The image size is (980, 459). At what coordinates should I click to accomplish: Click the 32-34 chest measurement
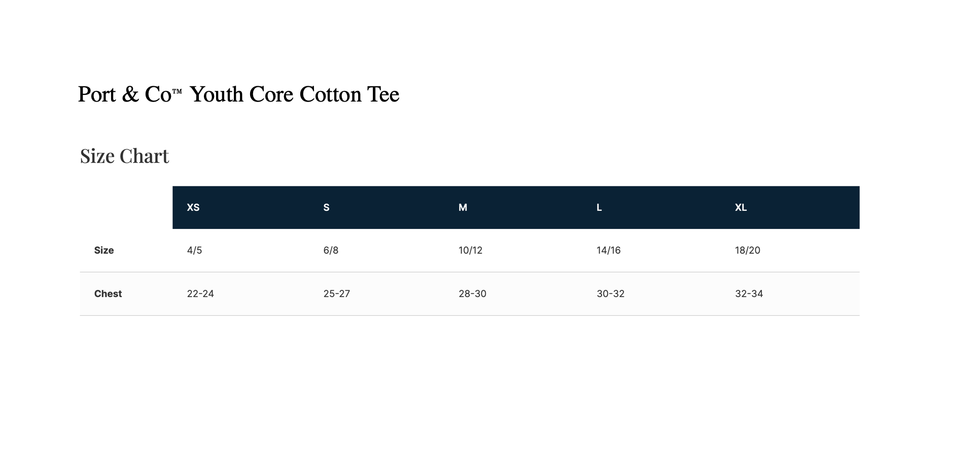[x=749, y=293]
